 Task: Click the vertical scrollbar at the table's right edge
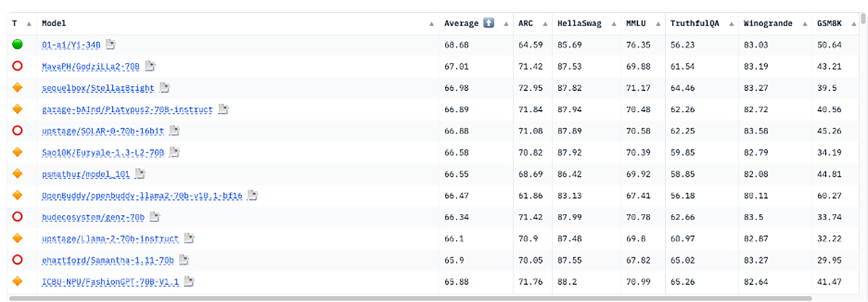coord(863,19)
